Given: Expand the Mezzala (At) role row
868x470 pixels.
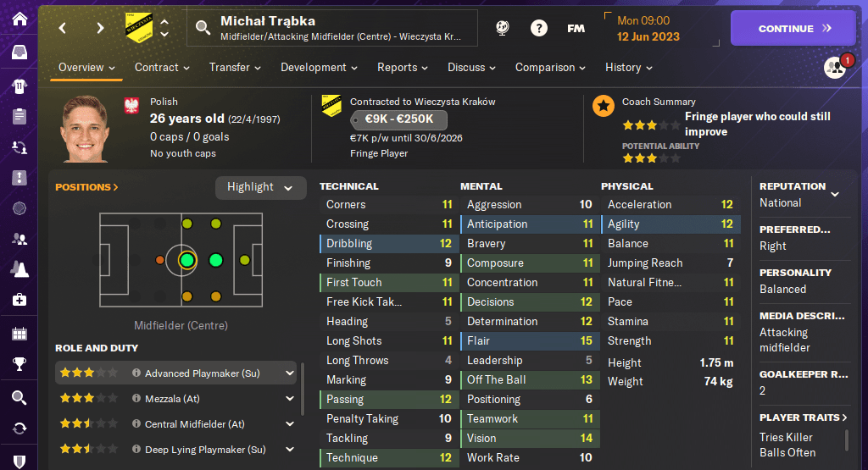Looking at the screenshot, I should coord(290,398).
